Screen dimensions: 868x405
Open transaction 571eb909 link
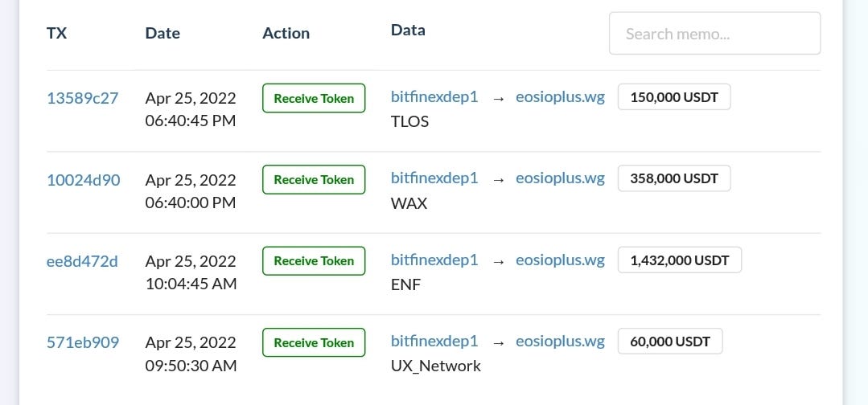click(x=83, y=342)
